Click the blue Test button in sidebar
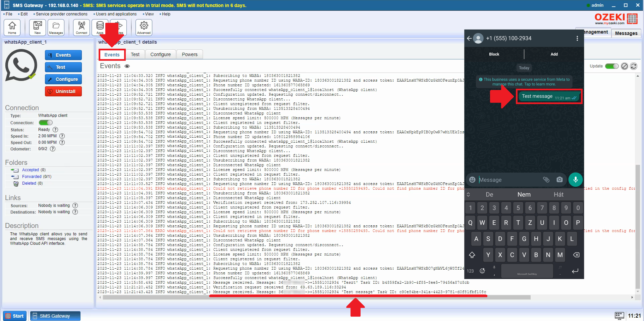The image size is (644, 321). coord(63,67)
